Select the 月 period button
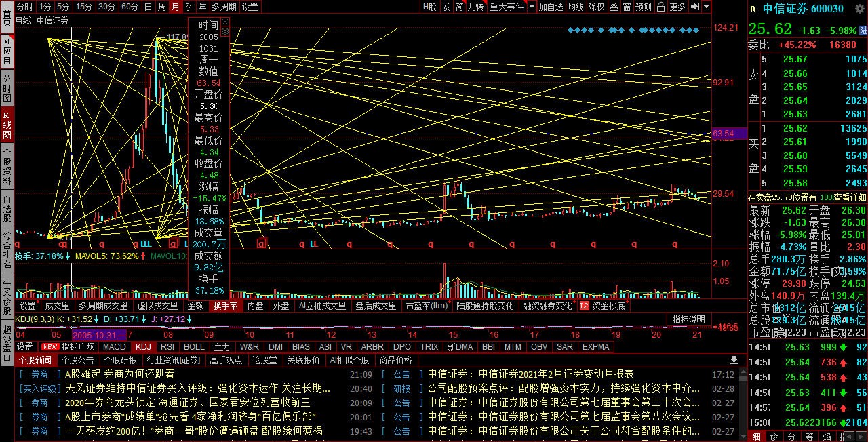The width and height of the screenshot is (868, 442). [175, 7]
